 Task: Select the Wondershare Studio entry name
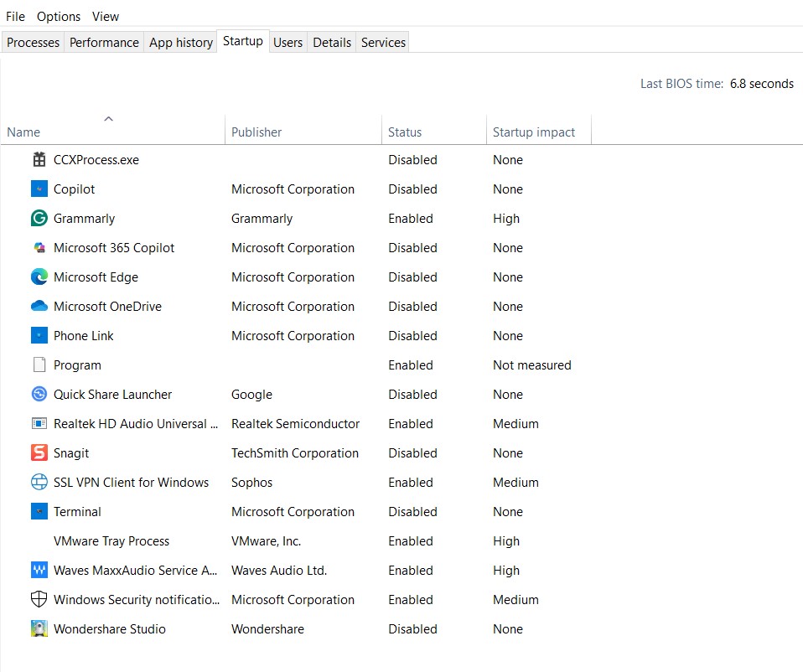coord(110,629)
